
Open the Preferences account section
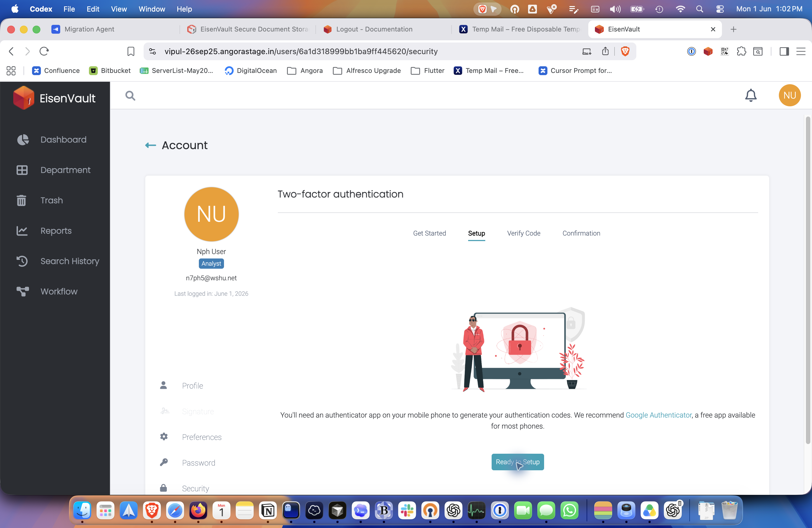191,437
